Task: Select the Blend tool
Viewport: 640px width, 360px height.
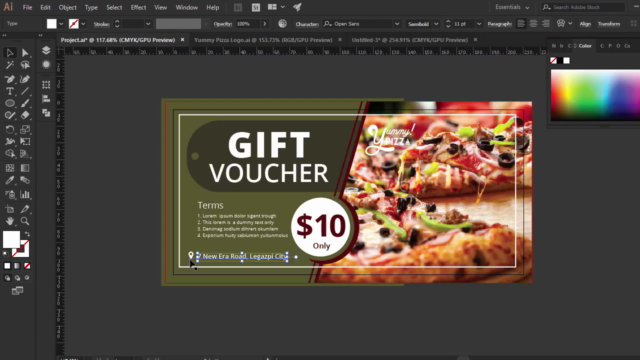Action: tap(25, 180)
